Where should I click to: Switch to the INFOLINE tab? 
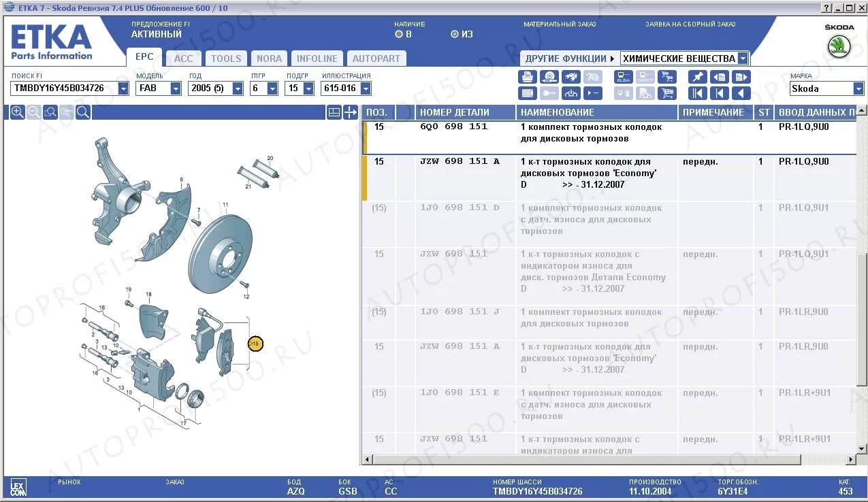317,58
